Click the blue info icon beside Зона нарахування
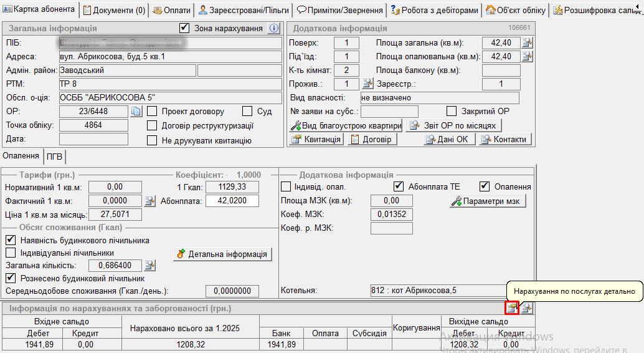 coord(273,28)
